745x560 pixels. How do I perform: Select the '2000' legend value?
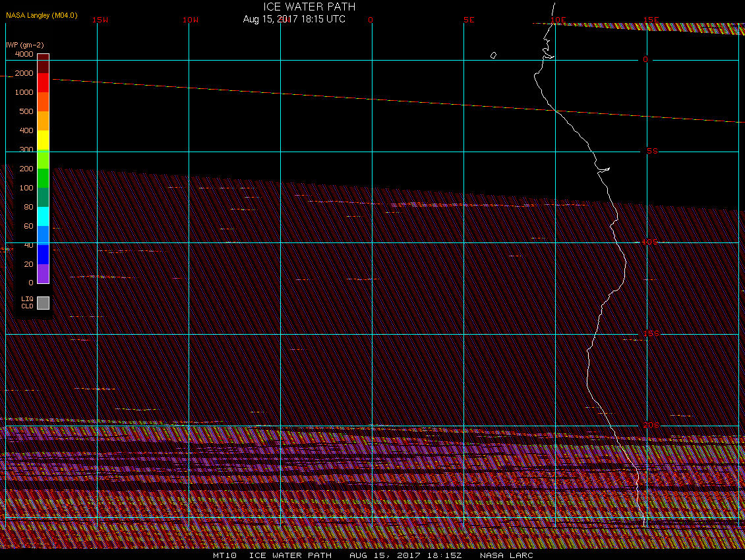coord(24,73)
